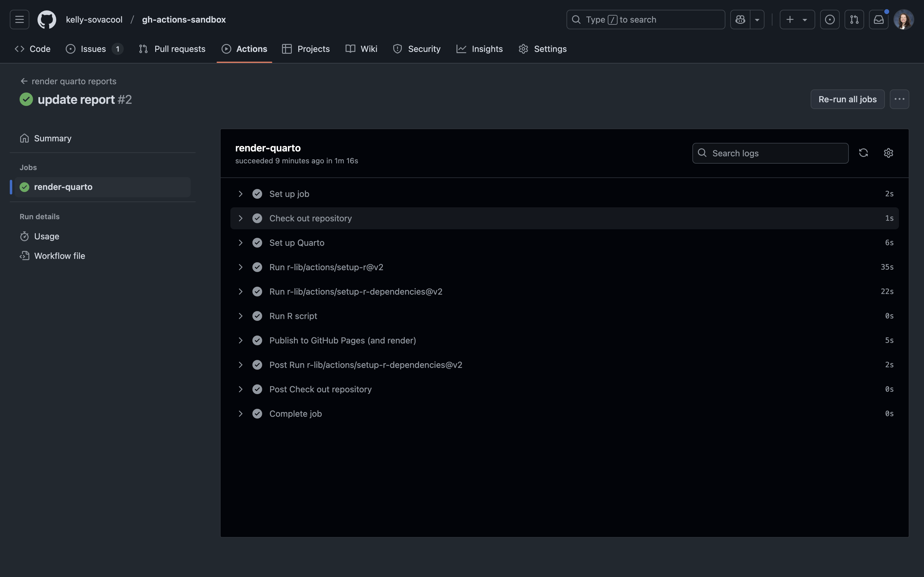Screen dimensions: 924x577
Task: Click Re-run all jobs button
Action: coord(847,99)
